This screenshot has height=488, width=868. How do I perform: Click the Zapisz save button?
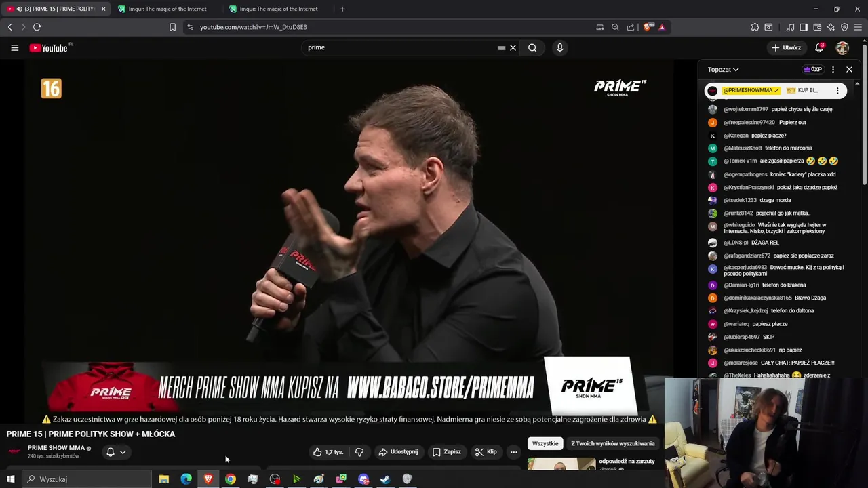click(447, 452)
